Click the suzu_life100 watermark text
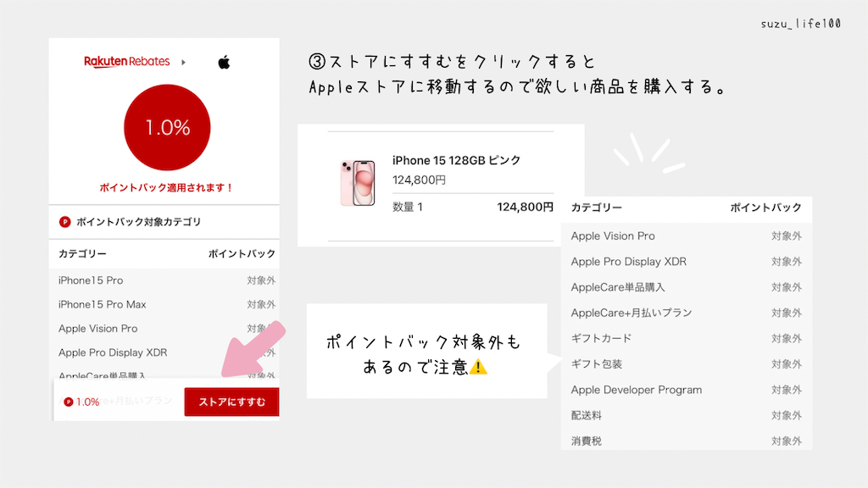Screen dimensions: 868x488 (800, 24)
